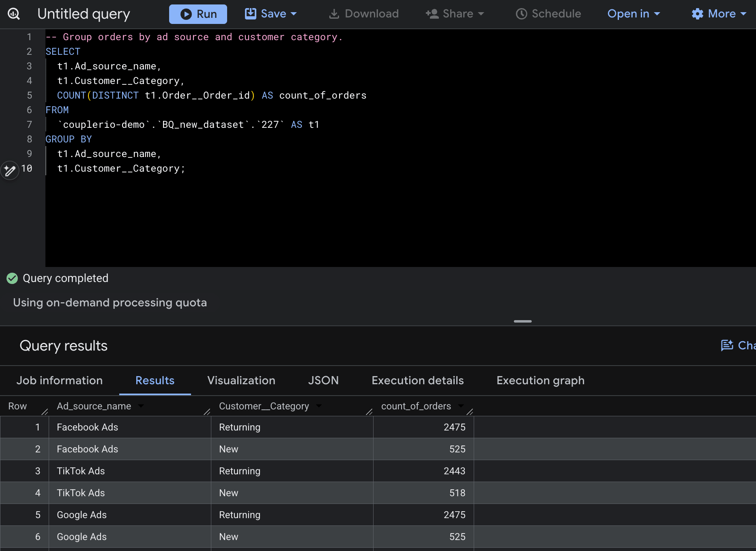Open the Execution details tab
This screenshot has width=756, height=551.
(x=418, y=381)
